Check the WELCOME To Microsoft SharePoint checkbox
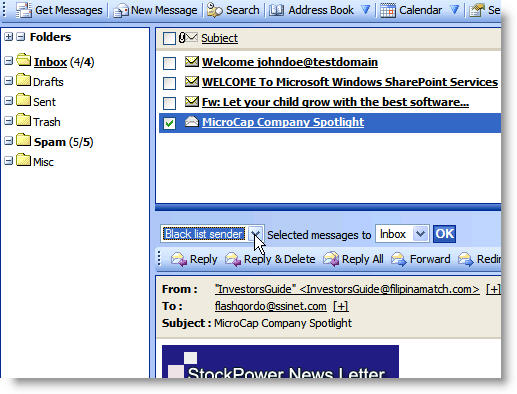 coord(169,83)
